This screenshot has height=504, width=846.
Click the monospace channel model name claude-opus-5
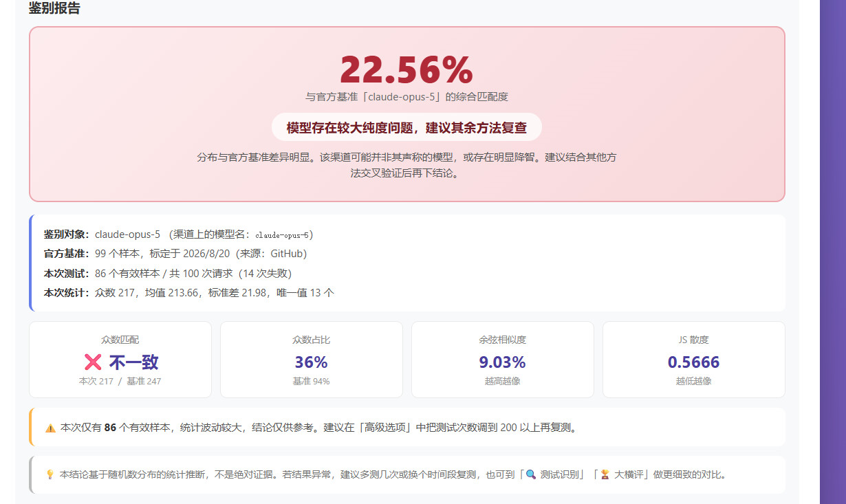282,235
